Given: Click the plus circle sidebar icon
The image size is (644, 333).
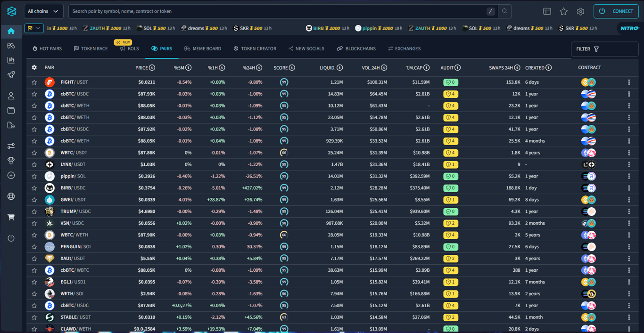Looking at the screenshot, I should pos(11,175).
